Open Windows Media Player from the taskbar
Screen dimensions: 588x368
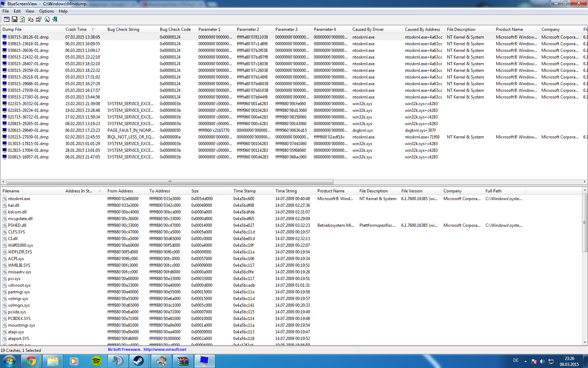(74, 361)
